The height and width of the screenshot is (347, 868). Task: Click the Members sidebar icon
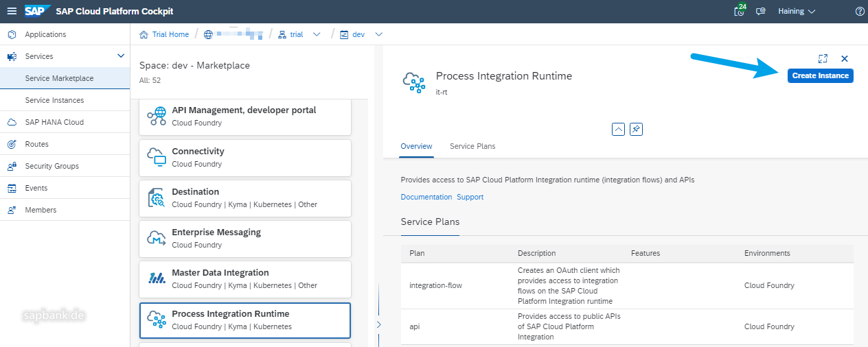coord(12,210)
